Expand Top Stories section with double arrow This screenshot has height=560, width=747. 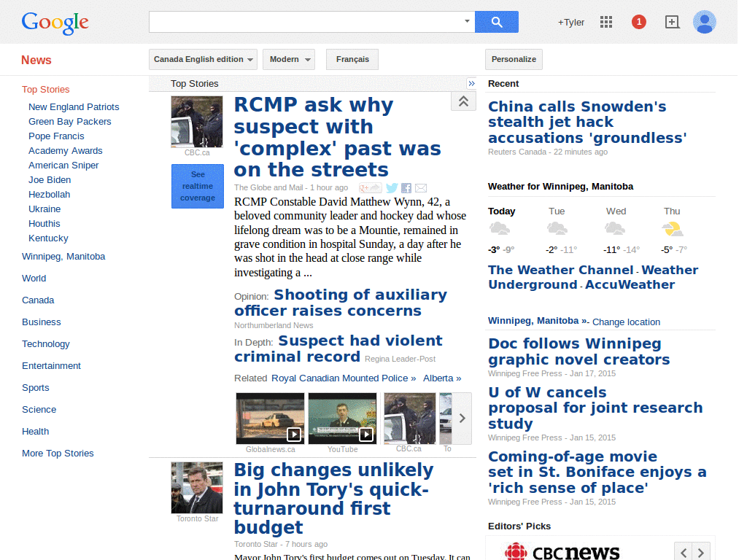pos(472,83)
